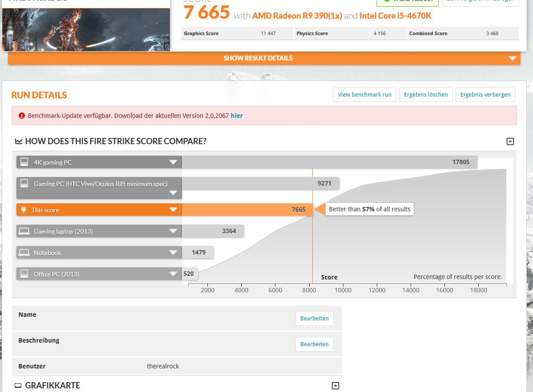
Task: Click the desktop icon on the 4K gaming PC row
Action: [x=24, y=162]
